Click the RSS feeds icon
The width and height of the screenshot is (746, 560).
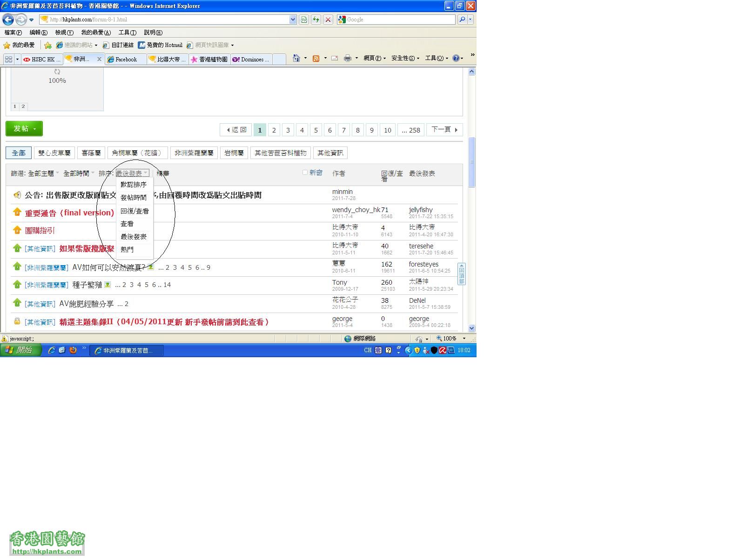coord(316,58)
